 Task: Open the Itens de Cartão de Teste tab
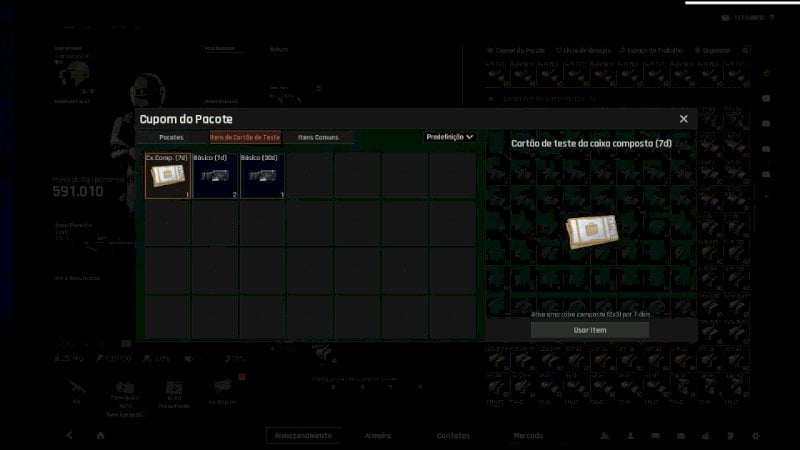[245, 137]
